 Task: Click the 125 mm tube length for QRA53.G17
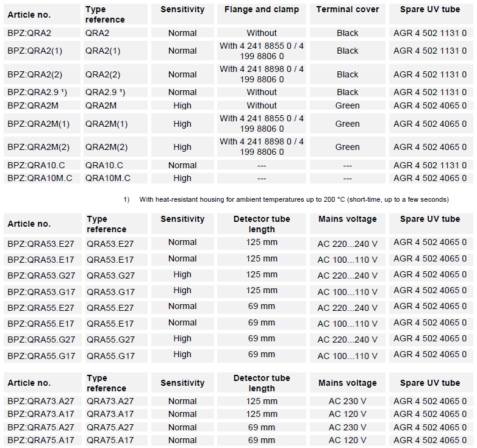point(262,290)
